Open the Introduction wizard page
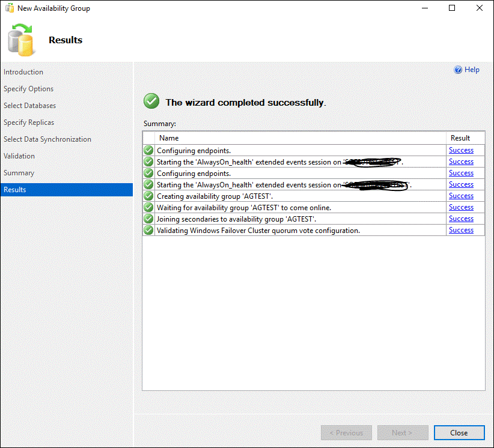The width and height of the screenshot is (494, 448). click(23, 72)
